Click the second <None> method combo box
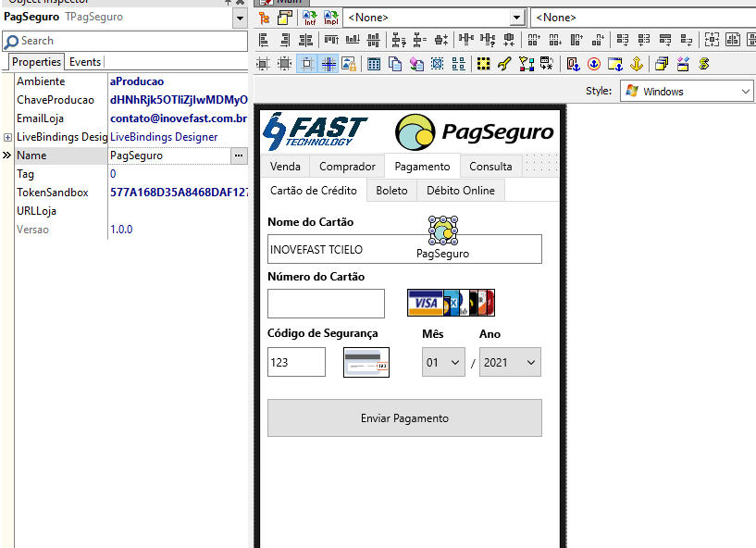 coord(643,18)
